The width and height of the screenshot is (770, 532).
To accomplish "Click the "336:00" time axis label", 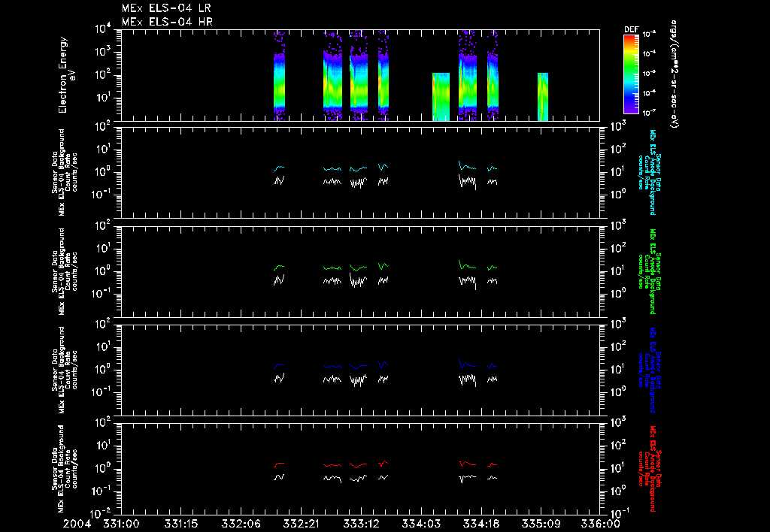I will point(601,524).
